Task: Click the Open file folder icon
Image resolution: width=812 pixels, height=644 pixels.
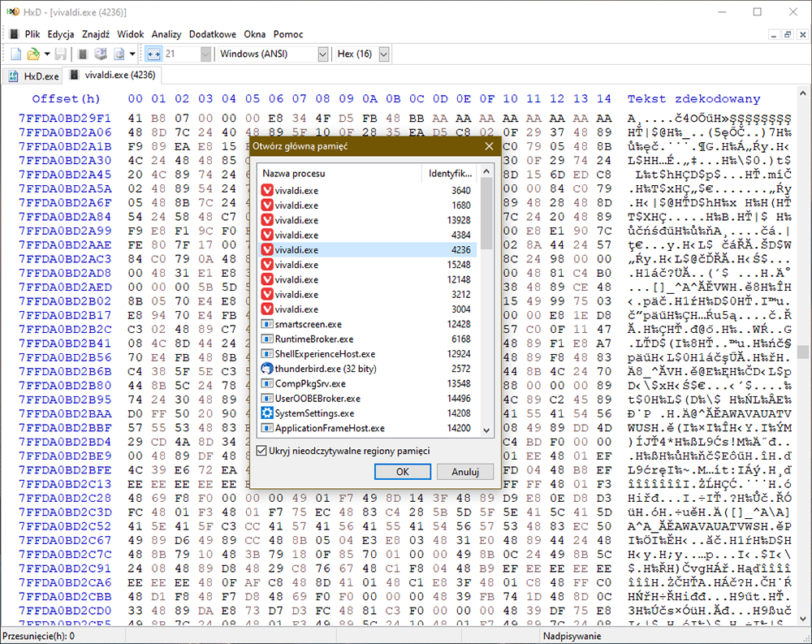Action: point(33,54)
